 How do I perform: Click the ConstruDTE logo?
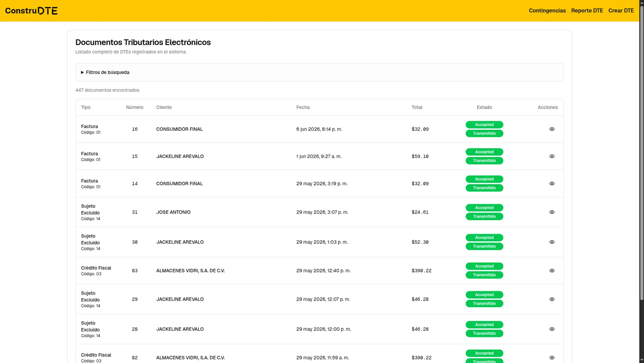pyautogui.click(x=31, y=11)
